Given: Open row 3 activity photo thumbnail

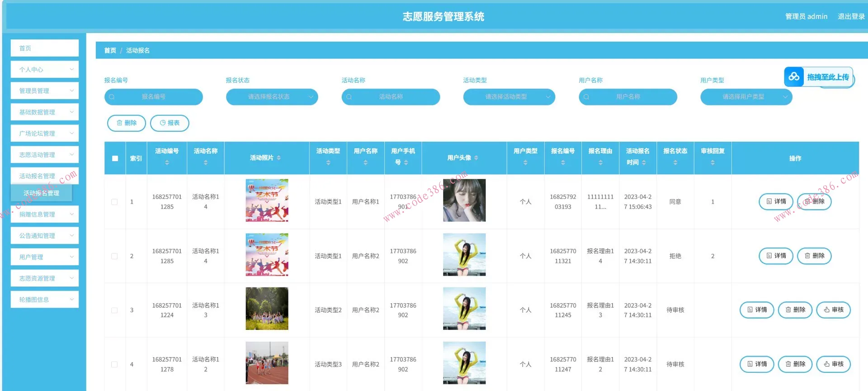Looking at the screenshot, I should tap(267, 309).
